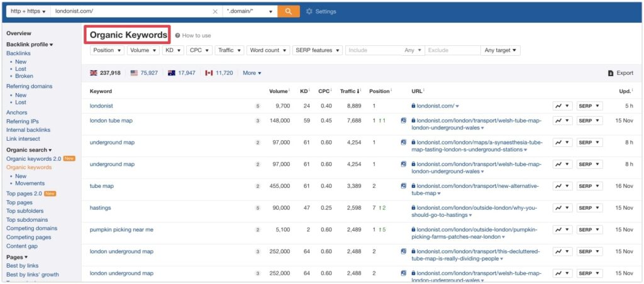Open the How to use help link
Image resolution: width=644 pixels, height=284 pixels.
tap(193, 36)
